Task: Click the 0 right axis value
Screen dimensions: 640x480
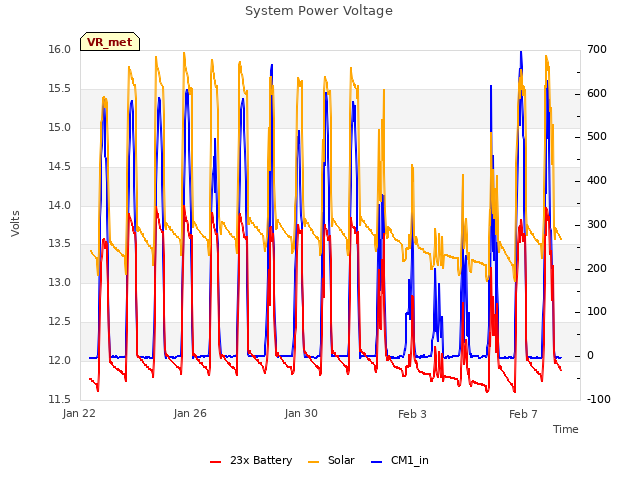Action: (x=590, y=356)
